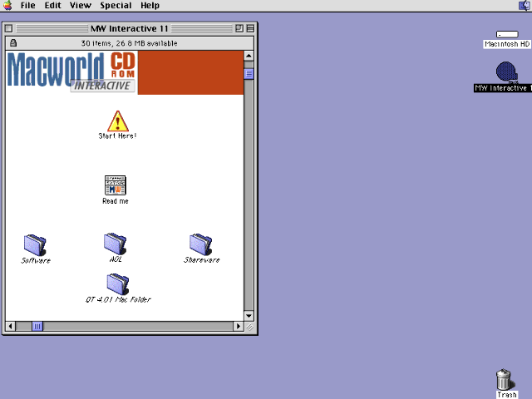Screen dimensions: 532x399
Task: Click the vertical scrollbar thumb
Action: (x=249, y=74)
